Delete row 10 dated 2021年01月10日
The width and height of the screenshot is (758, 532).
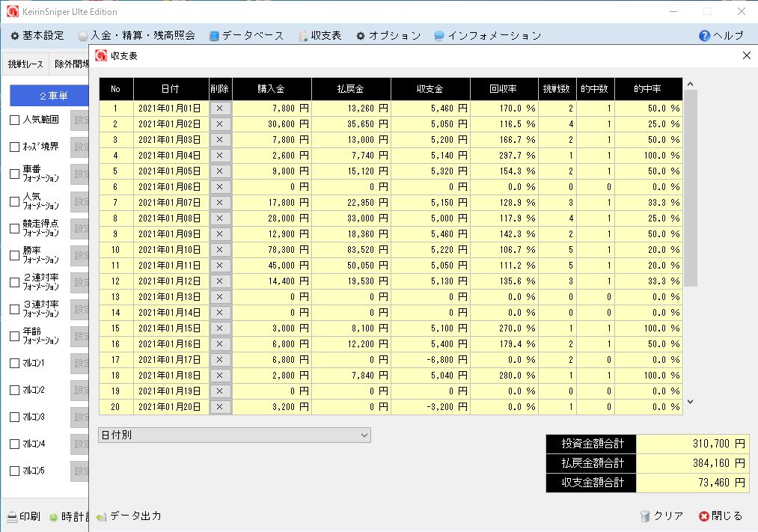click(220, 250)
